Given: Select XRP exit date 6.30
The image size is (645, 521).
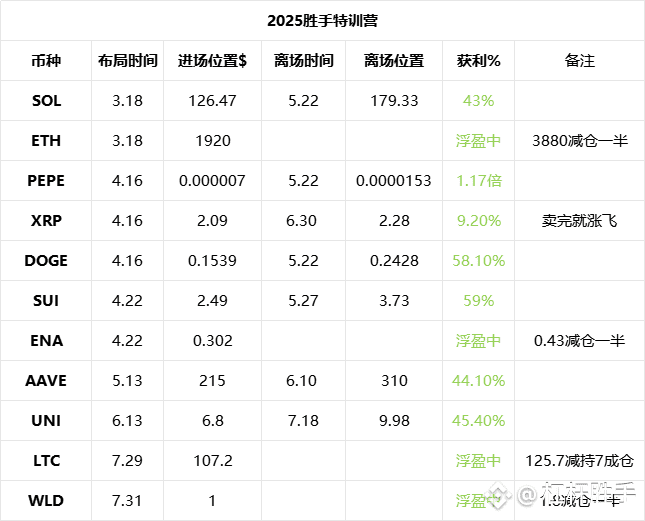Looking at the screenshot, I should [x=302, y=221].
